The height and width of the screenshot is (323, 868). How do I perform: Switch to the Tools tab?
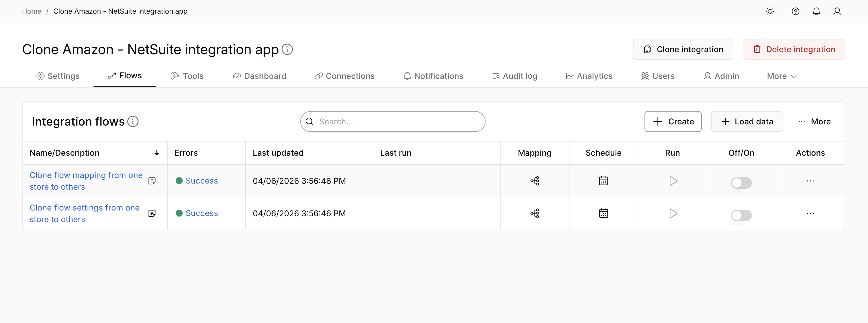(x=187, y=76)
